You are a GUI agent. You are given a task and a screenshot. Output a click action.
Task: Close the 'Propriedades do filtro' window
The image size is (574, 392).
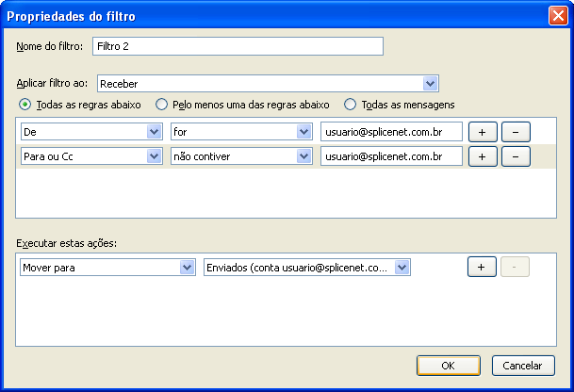(x=558, y=16)
